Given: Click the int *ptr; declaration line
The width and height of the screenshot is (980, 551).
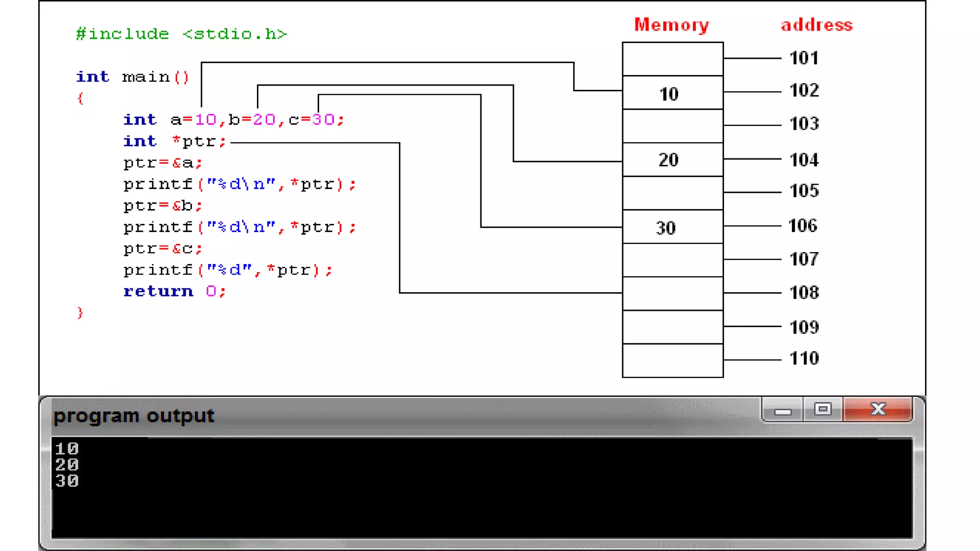Looking at the screenshot, I should coord(175,141).
